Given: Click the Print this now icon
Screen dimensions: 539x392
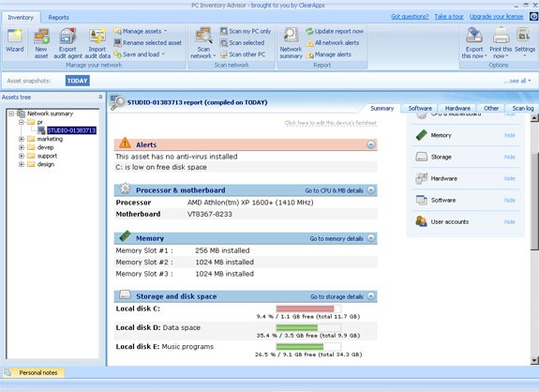Looking at the screenshot, I should [x=501, y=36].
